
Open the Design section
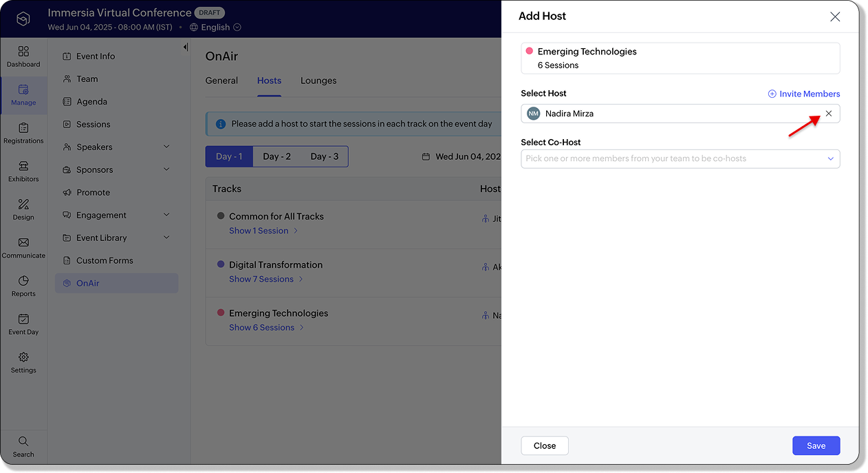coord(23,210)
